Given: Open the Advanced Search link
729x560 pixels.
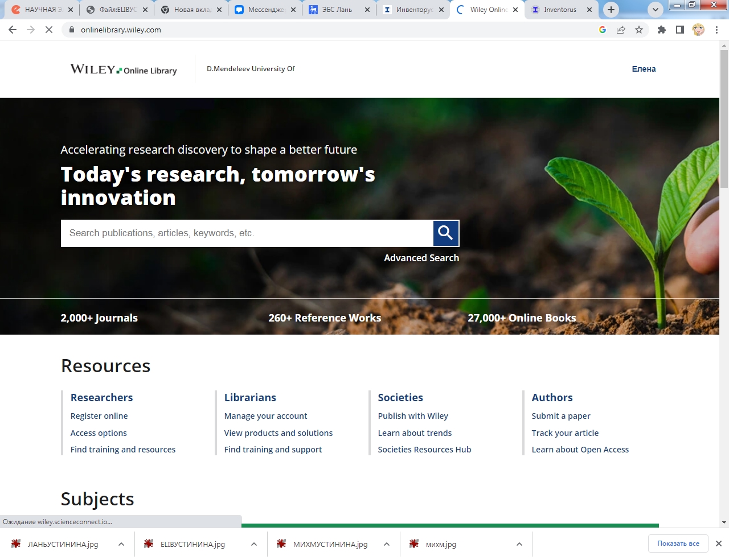Looking at the screenshot, I should coord(421,258).
